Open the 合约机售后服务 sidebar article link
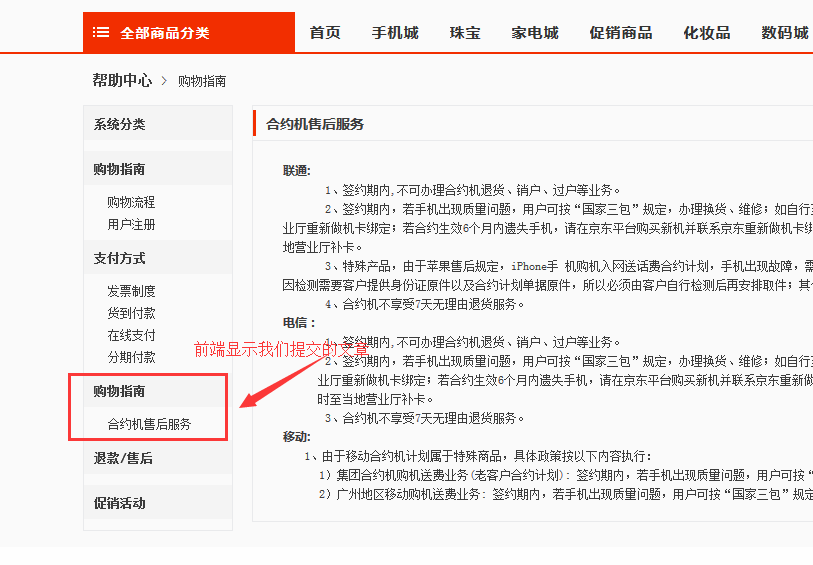This screenshot has width=813, height=565. tap(149, 424)
